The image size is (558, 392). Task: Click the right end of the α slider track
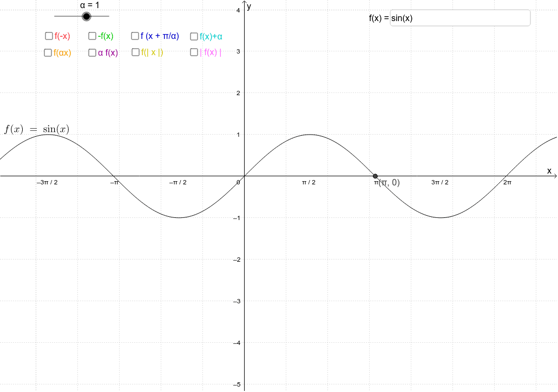[108, 16]
